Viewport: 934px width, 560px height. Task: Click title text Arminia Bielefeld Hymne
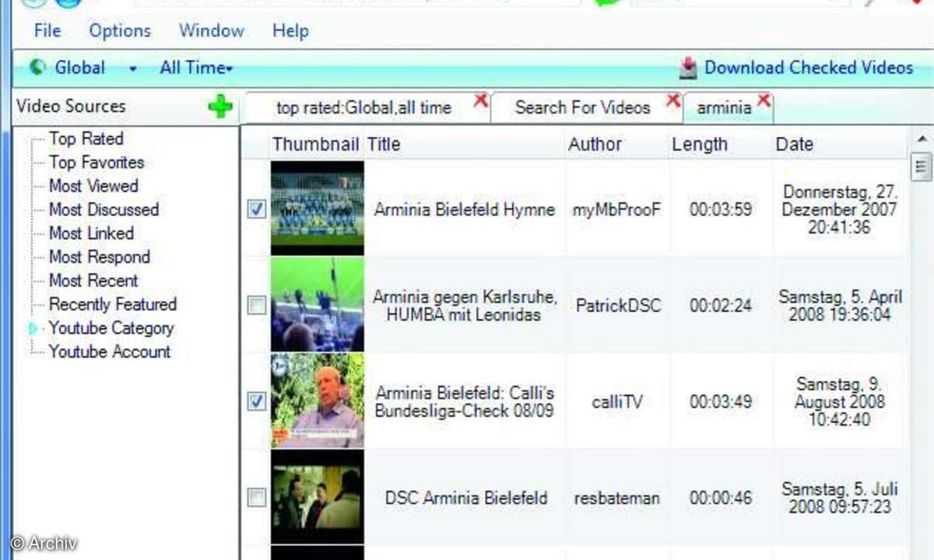tap(465, 209)
